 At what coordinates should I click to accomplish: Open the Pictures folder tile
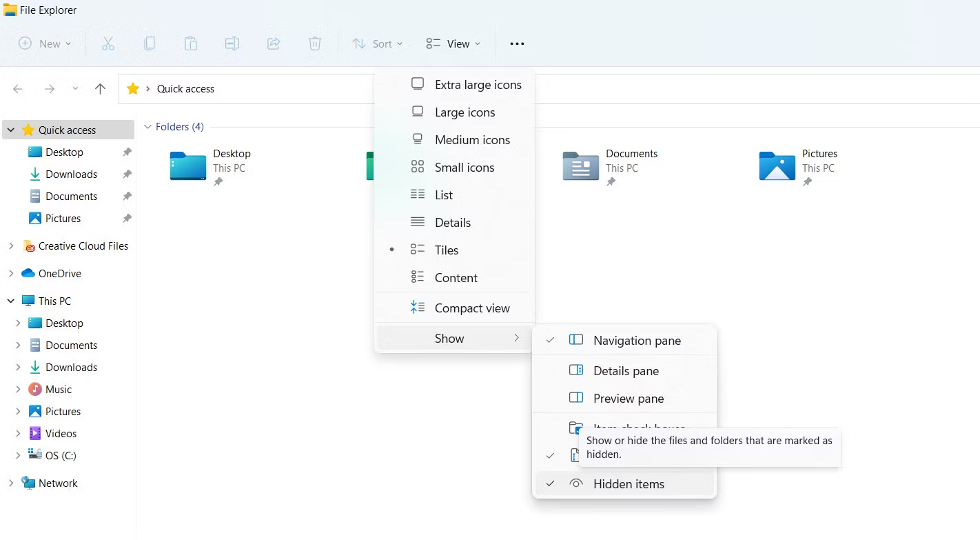(777, 166)
